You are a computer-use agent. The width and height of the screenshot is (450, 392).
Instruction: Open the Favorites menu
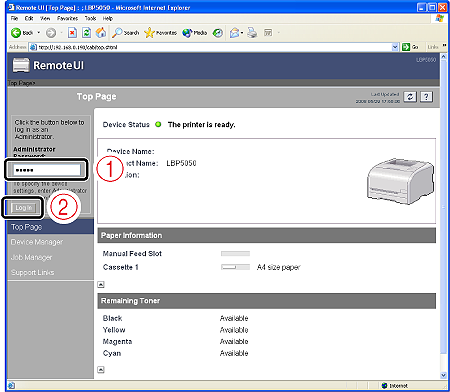click(67, 18)
